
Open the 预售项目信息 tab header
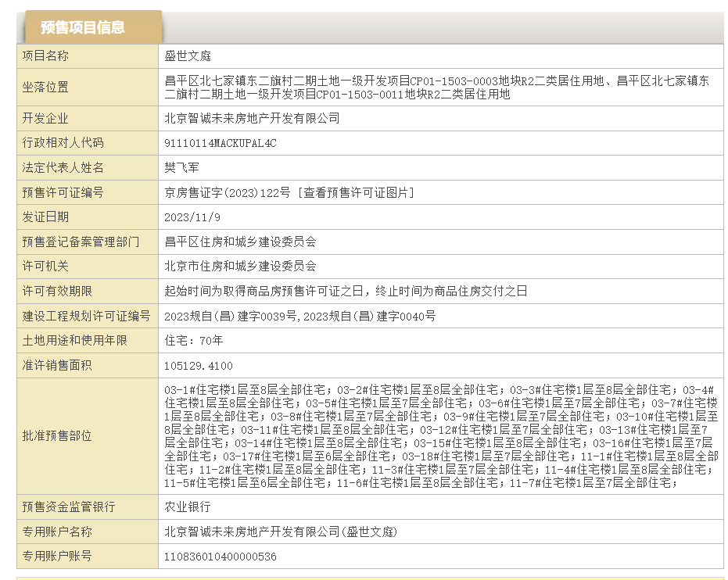click(x=93, y=27)
